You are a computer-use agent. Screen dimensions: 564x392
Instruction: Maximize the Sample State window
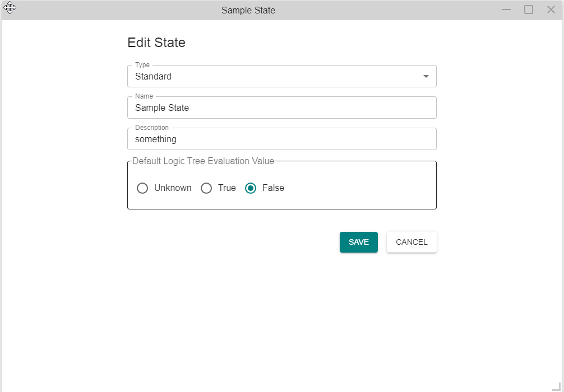528,10
